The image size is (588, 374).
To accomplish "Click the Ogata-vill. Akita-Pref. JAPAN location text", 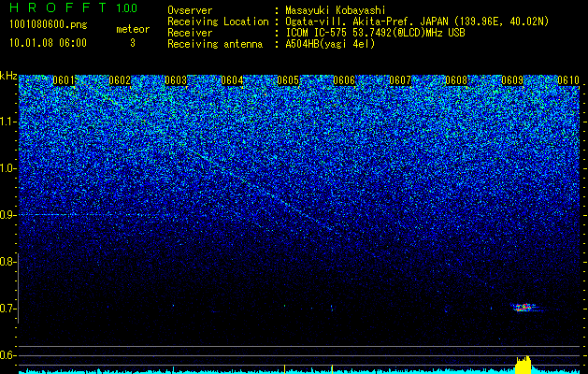I will [x=417, y=22].
